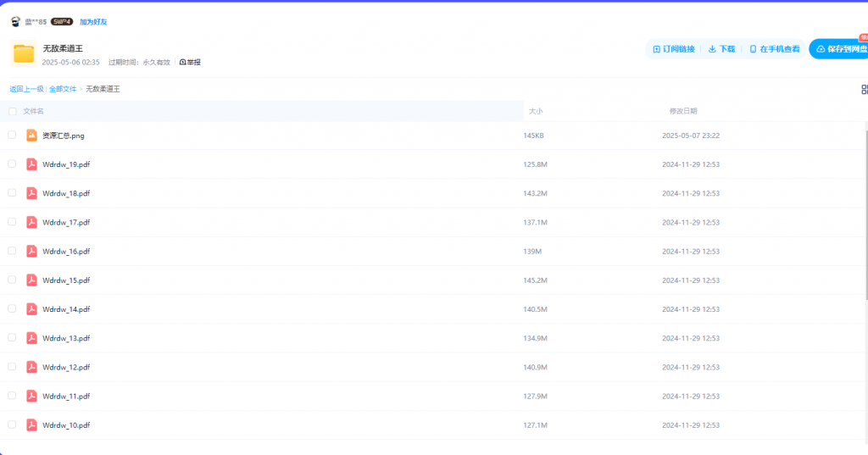Click the 139M size value
Image resolution: width=868 pixels, height=455 pixels.
click(532, 252)
